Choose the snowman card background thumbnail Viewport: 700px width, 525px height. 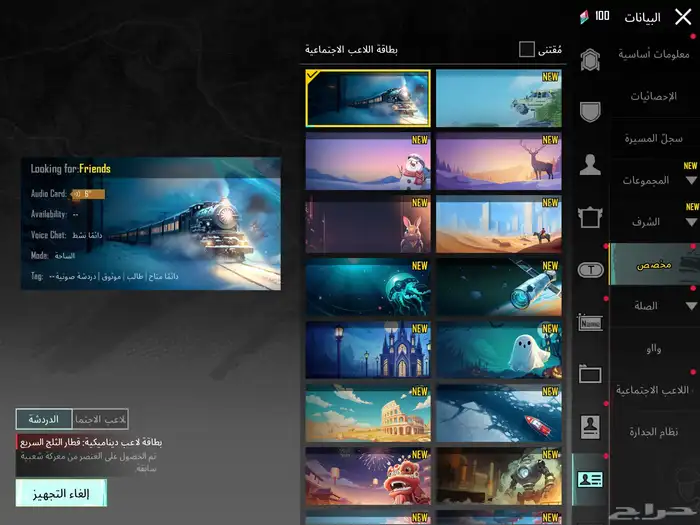(368, 161)
